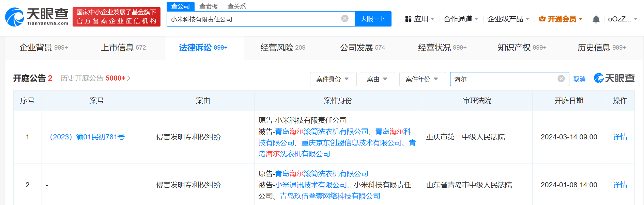Open the 历史开庭公告 chevron arrow

click(129, 79)
